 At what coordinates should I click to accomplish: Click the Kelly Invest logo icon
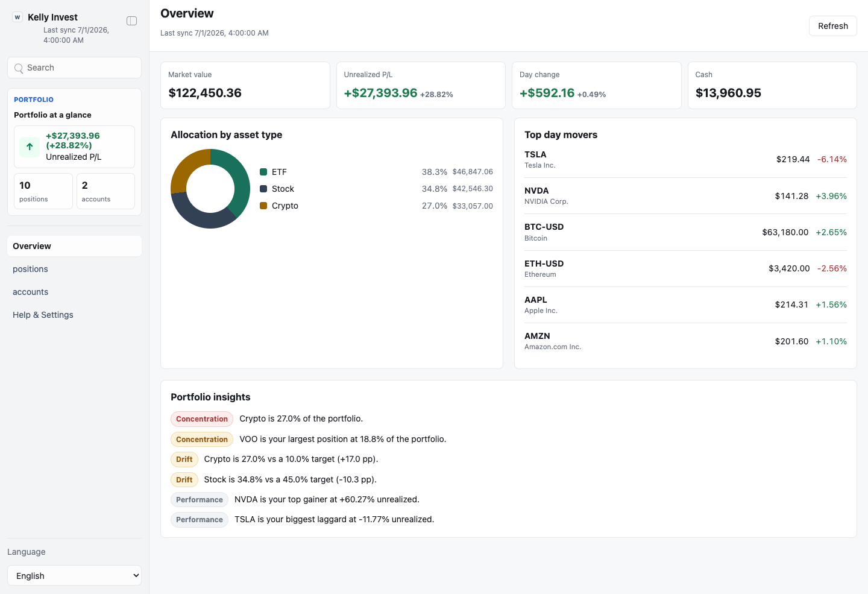coord(17,17)
